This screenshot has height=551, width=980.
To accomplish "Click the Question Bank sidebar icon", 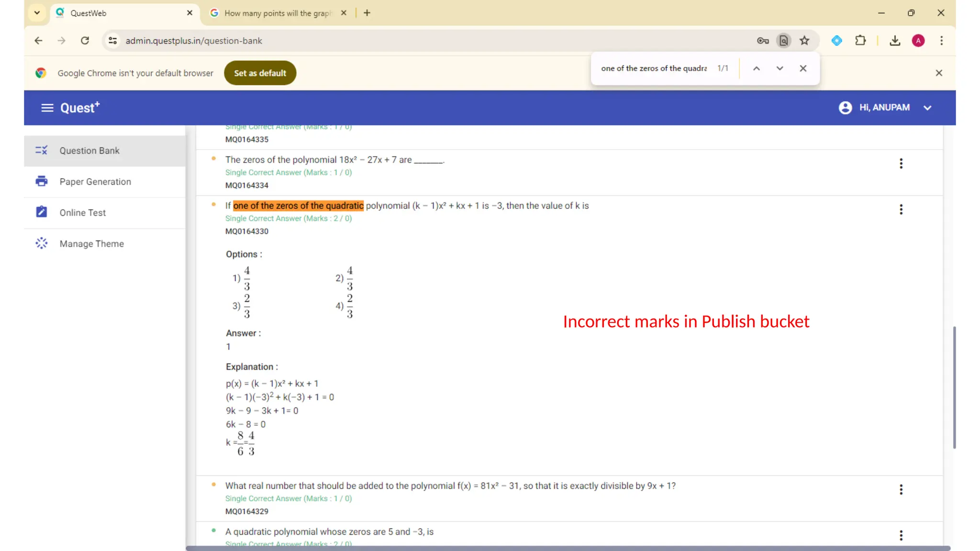I will pyautogui.click(x=42, y=151).
